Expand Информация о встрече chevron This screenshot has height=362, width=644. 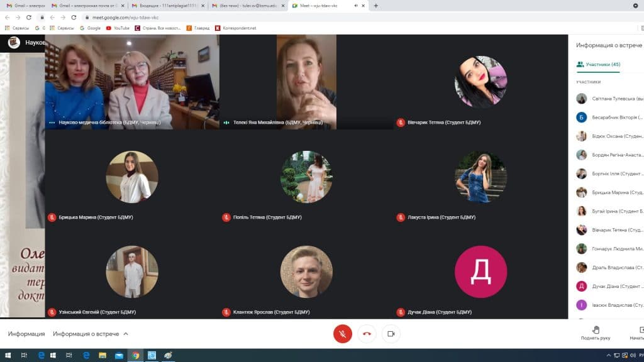126,334
